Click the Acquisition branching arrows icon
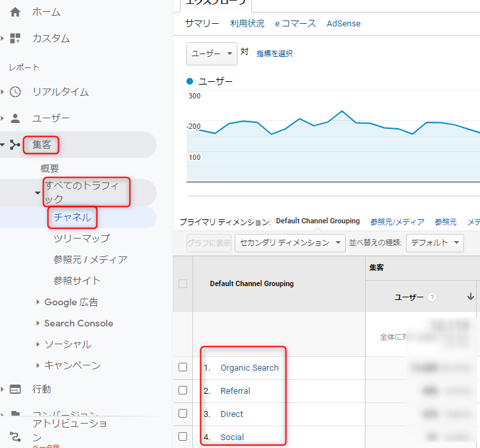 [x=15, y=145]
